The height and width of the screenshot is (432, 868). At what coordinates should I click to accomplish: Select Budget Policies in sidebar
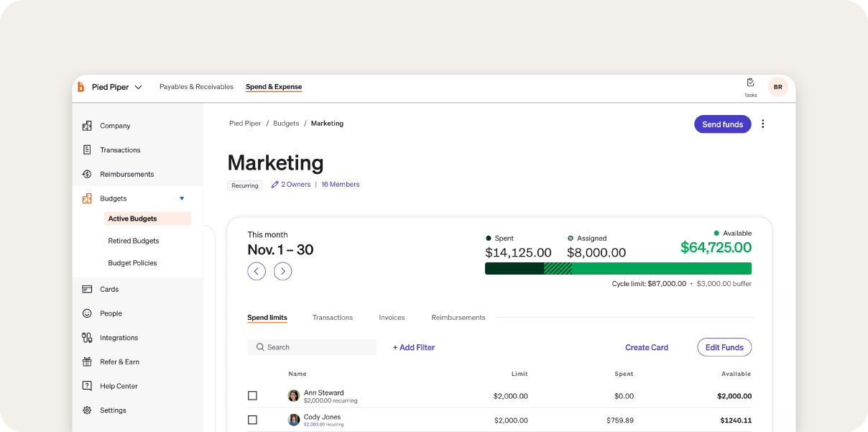(132, 263)
